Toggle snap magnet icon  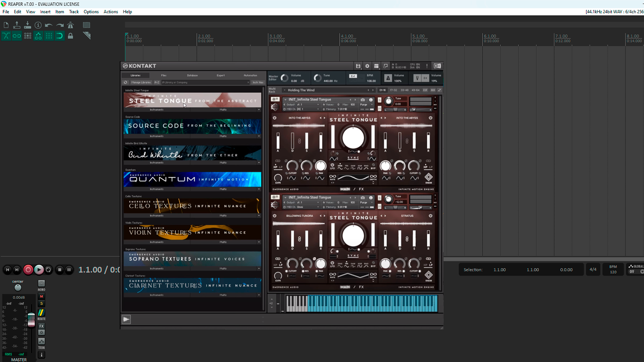point(60,36)
